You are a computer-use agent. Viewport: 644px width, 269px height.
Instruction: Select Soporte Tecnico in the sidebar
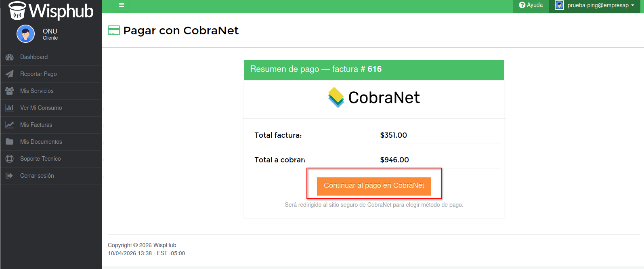click(x=40, y=159)
